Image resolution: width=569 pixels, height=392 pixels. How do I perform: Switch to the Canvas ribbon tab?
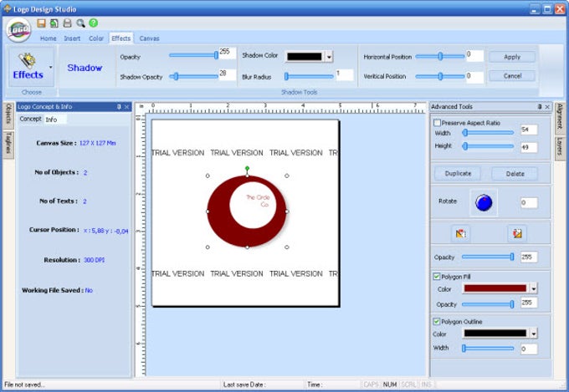(x=149, y=38)
